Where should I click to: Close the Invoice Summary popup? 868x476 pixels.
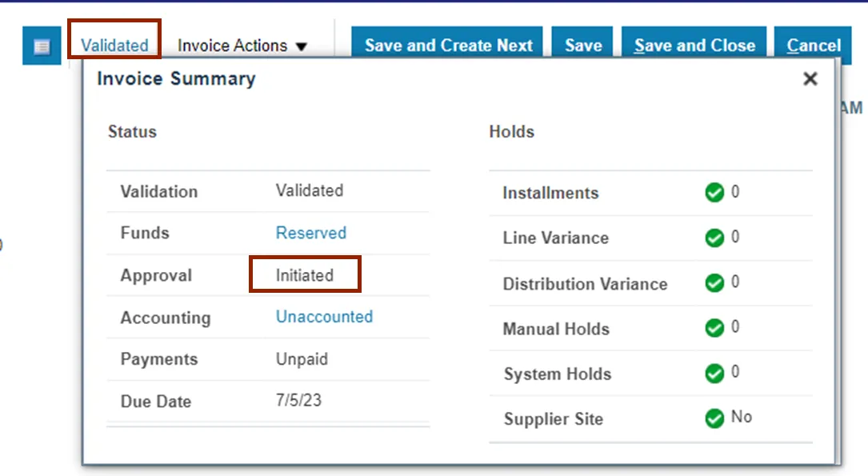click(x=810, y=79)
